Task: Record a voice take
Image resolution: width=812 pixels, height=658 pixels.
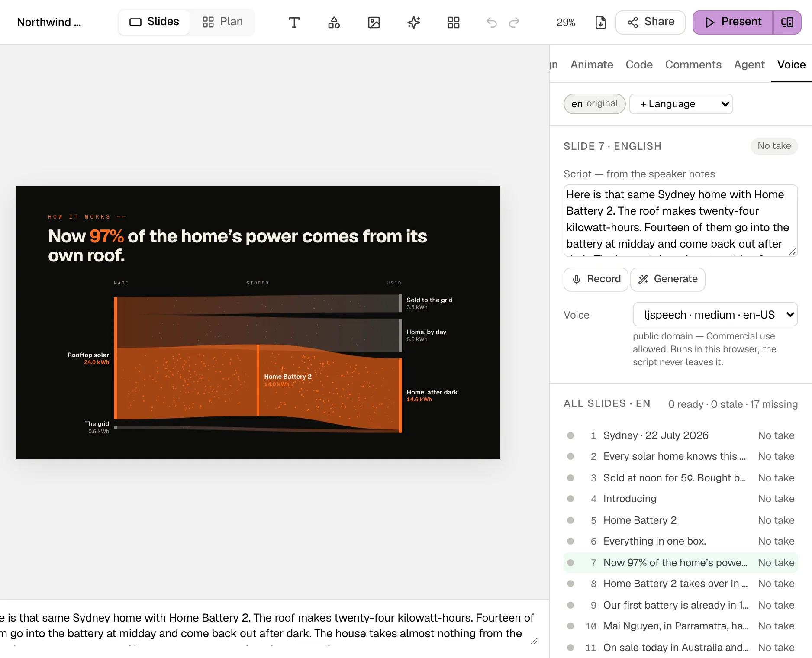Action: coord(596,279)
